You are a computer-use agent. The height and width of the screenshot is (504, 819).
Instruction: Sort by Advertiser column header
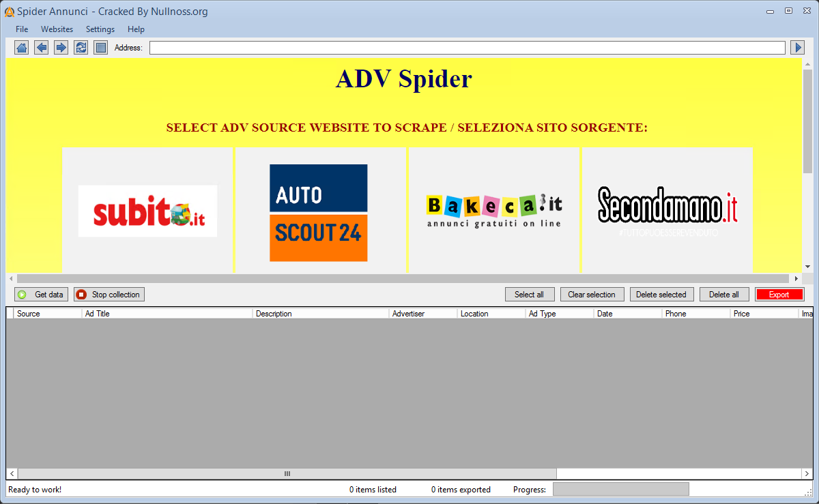click(423, 314)
